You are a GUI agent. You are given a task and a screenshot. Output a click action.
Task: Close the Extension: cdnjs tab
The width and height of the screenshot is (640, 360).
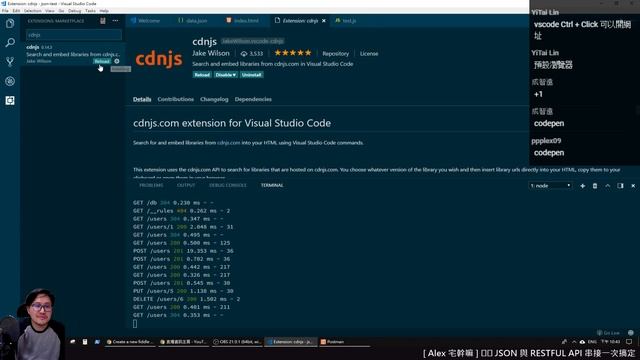324,20
